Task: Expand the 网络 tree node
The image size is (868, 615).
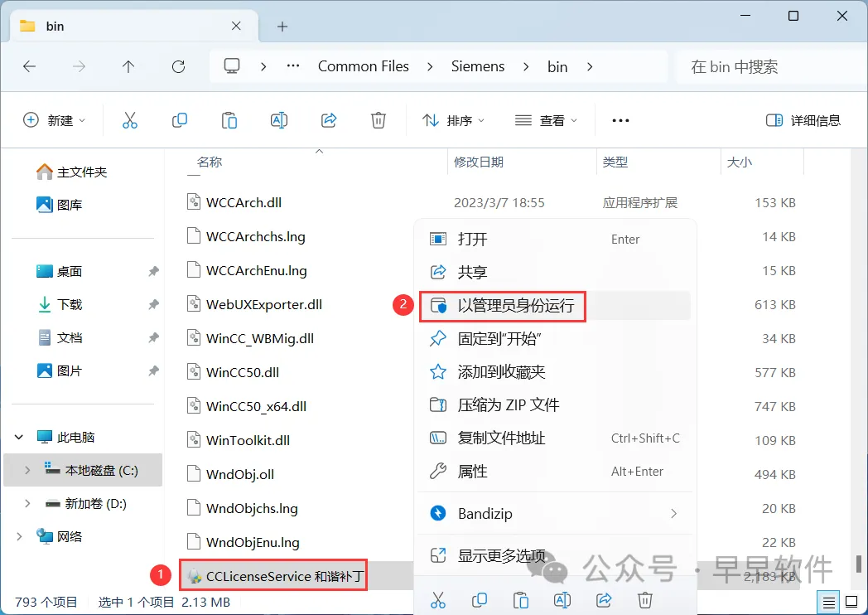Action: [x=19, y=536]
